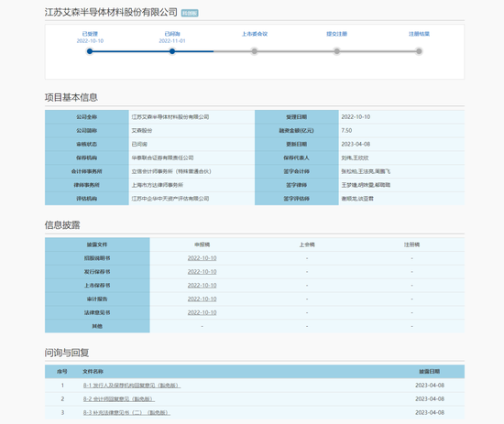Click the 问询与回复 section heading
Screen dimensions: 504x424
tap(67, 353)
